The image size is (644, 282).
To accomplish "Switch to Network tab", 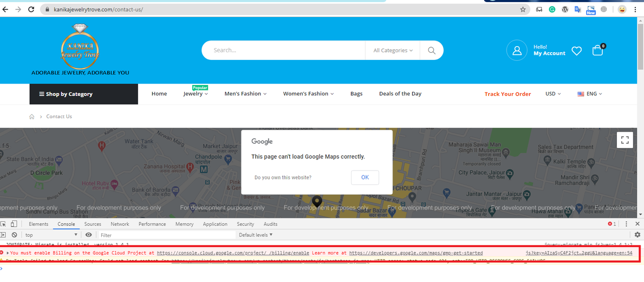I will click(120, 224).
